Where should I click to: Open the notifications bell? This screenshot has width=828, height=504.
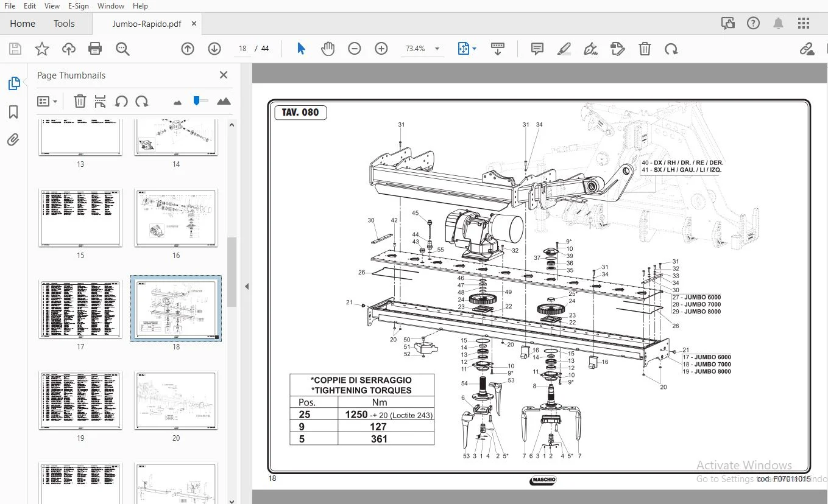tap(779, 24)
